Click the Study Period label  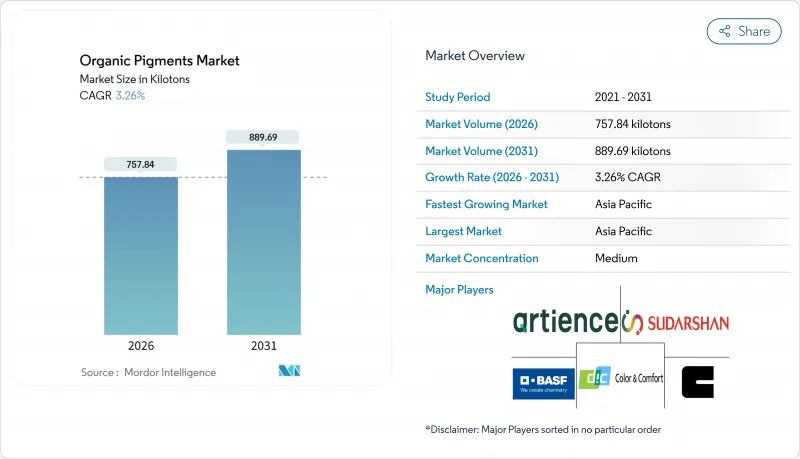pyautogui.click(x=458, y=97)
